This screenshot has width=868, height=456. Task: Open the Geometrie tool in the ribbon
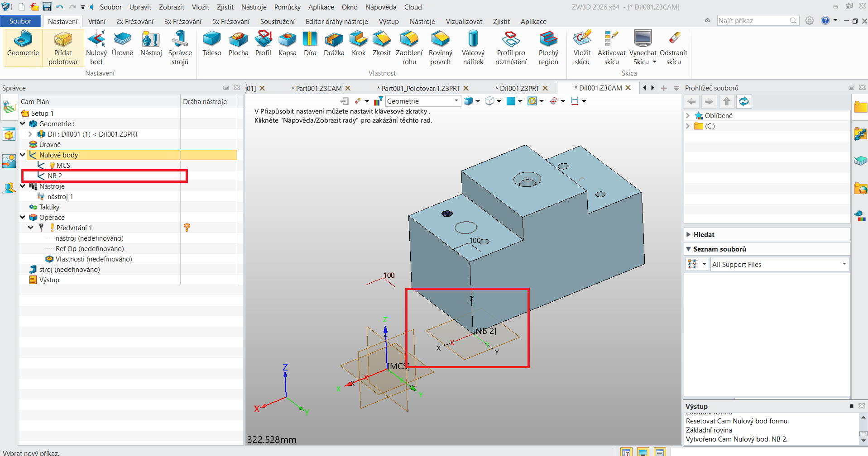[23, 44]
